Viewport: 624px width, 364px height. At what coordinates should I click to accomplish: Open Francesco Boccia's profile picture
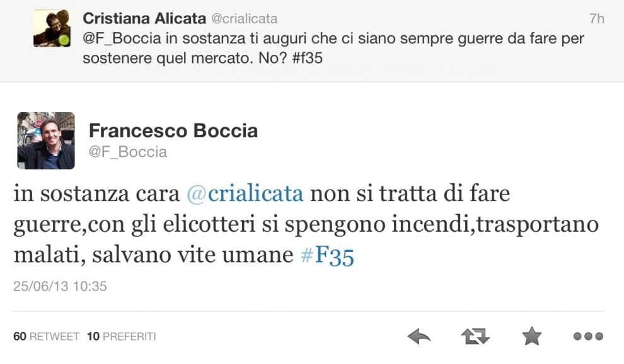[46, 141]
